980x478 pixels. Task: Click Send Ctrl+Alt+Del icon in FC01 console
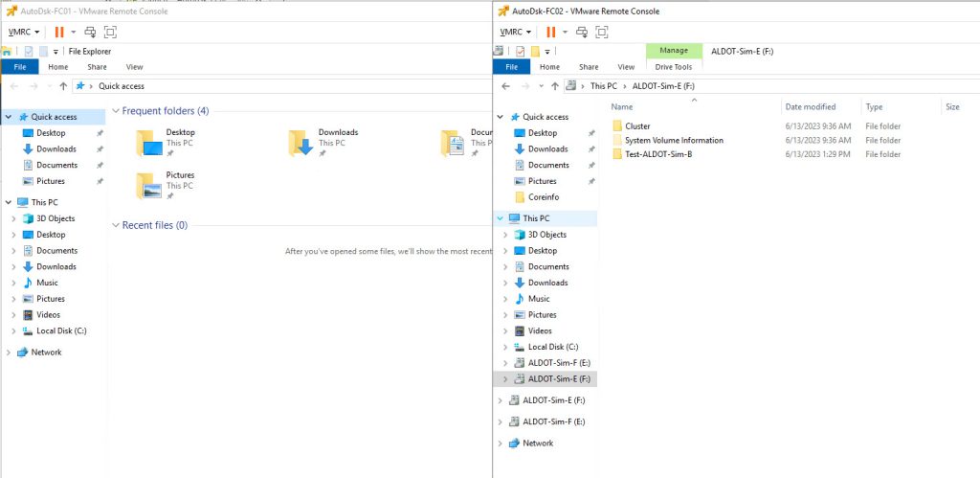[90, 32]
